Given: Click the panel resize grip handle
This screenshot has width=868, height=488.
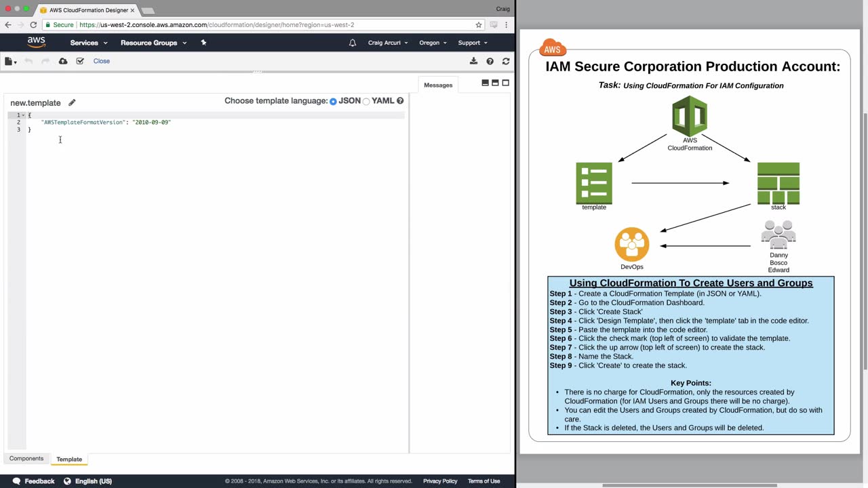Looking at the screenshot, I should point(258,72).
